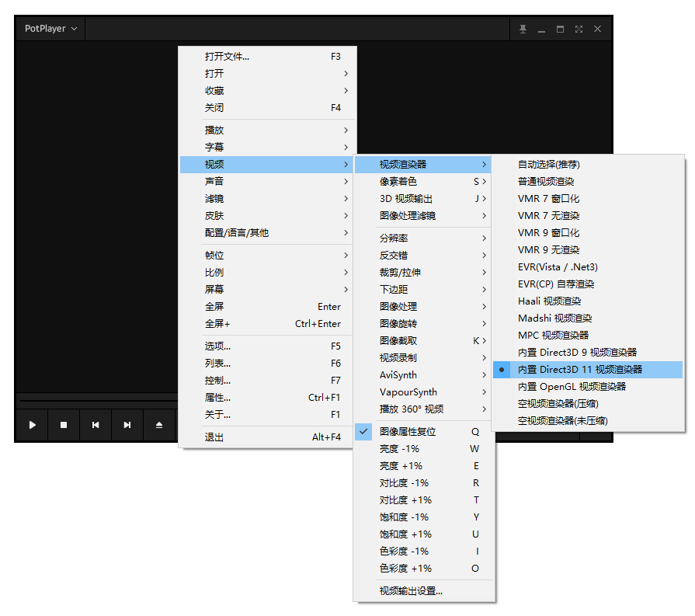Open the 滤镜 submenu
Viewport: 695px width, 616px height.
pos(266,199)
